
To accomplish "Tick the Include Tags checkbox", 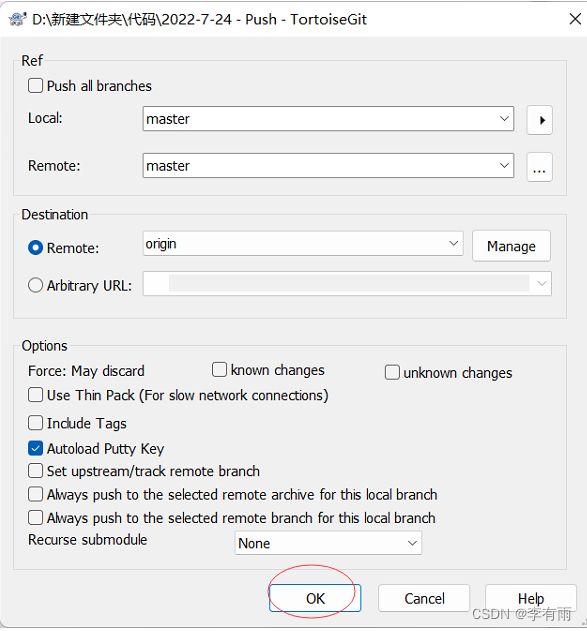I will pos(35,423).
